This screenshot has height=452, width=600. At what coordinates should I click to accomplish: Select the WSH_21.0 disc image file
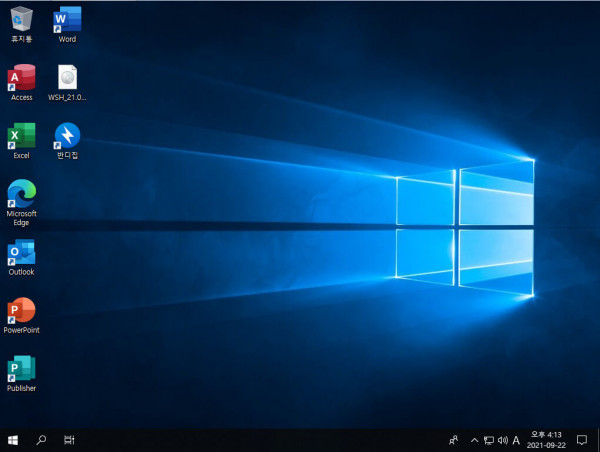click(67, 83)
